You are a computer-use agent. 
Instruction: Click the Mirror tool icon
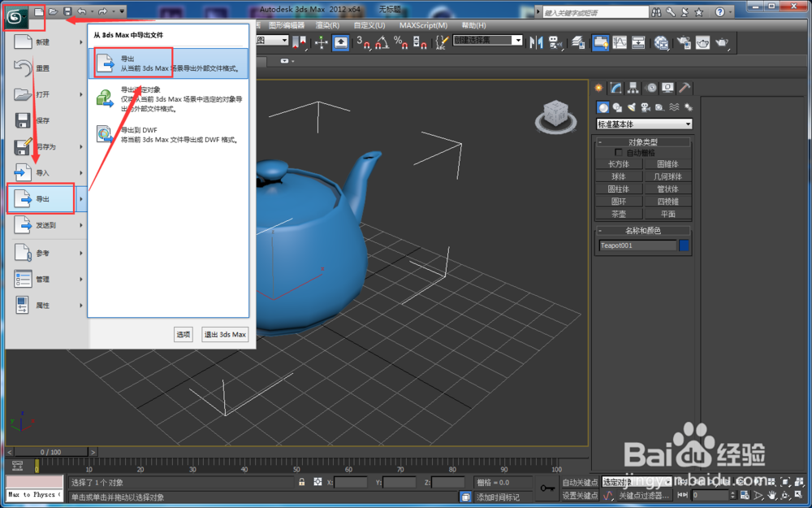point(536,42)
